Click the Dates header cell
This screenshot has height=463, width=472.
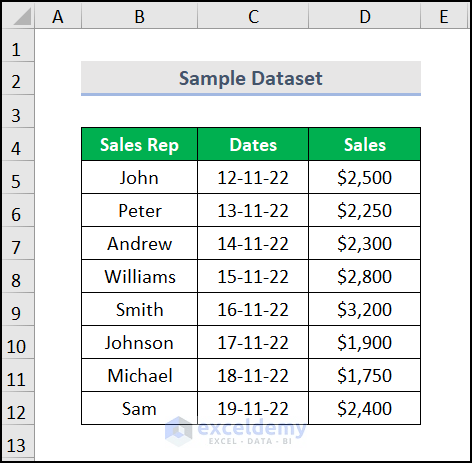pyautogui.click(x=253, y=144)
